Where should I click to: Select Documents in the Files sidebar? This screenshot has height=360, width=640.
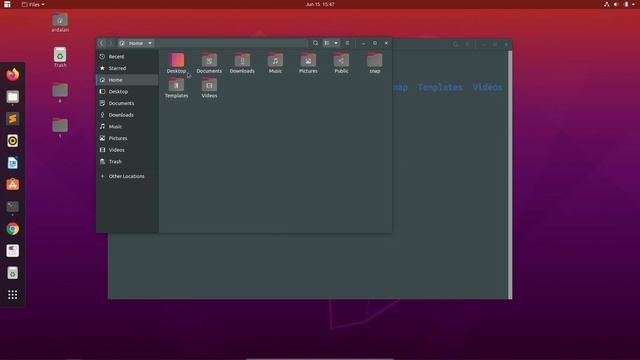(x=127, y=103)
